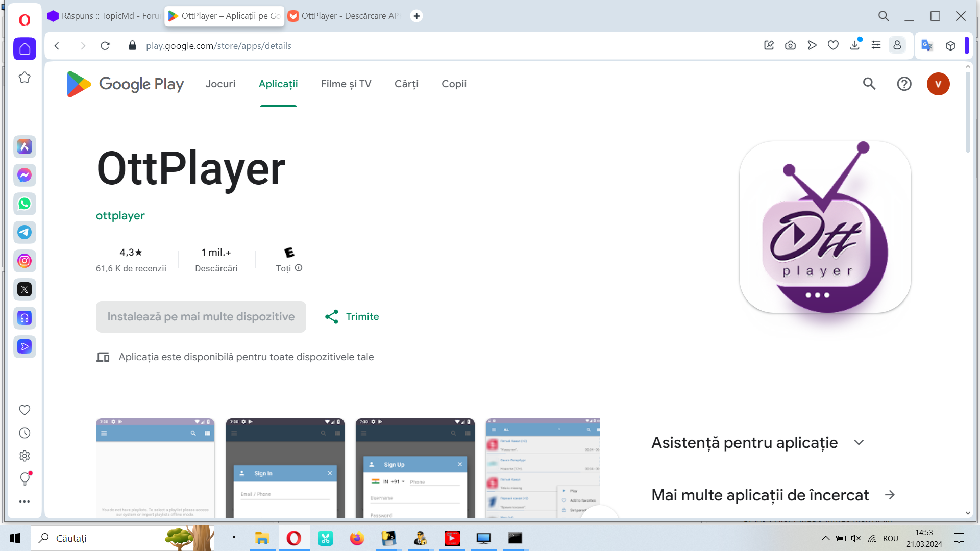
Task: Switch to OttPlayer Descărcare APK tab
Action: [x=344, y=16]
